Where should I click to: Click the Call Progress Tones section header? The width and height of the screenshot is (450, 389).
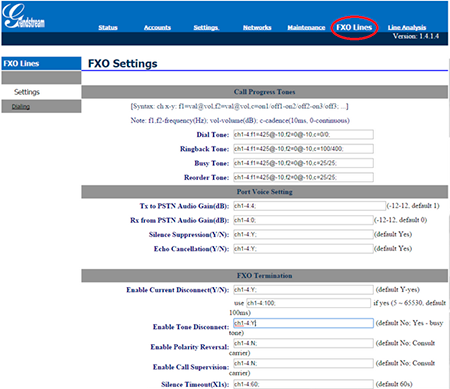pyautogui.click(x=265, y=92)
